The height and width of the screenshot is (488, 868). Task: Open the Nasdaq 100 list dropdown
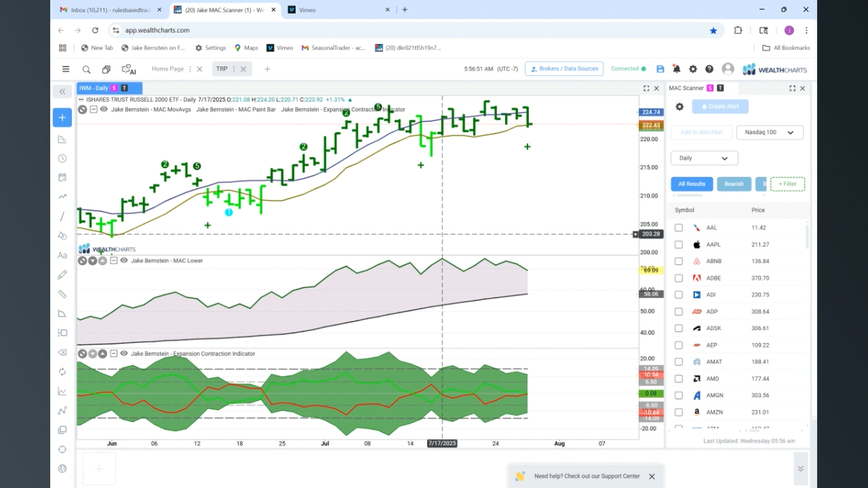(x=769, y=132)
